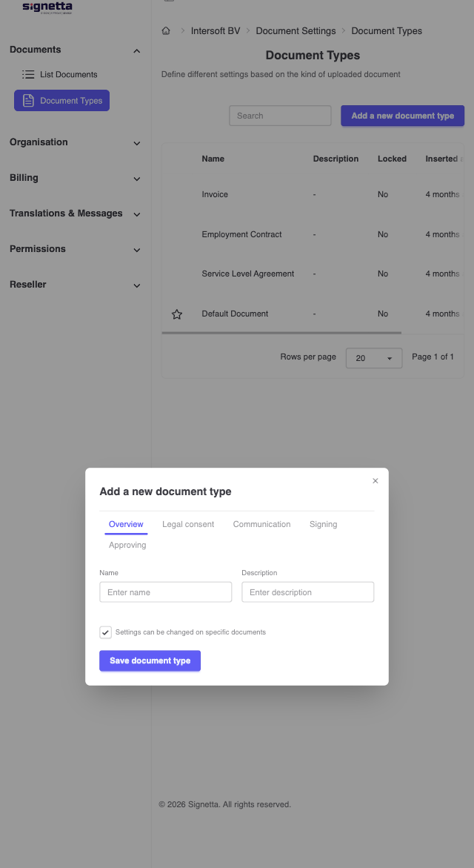Open the Document Settings breadcrumb link
474x868 pixels.
(x=296, y=31)
